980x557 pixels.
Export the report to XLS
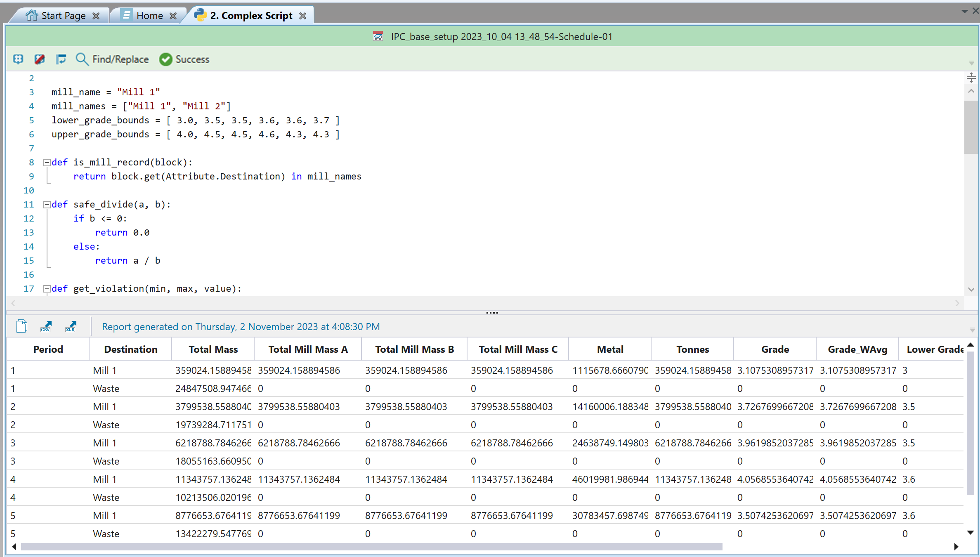pos(71,326)
